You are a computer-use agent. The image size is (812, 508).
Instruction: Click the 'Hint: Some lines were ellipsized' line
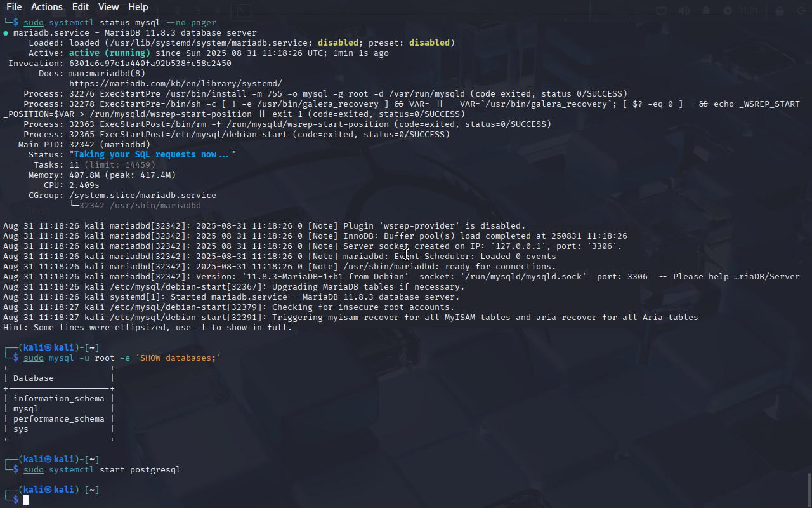coord(148,328)
